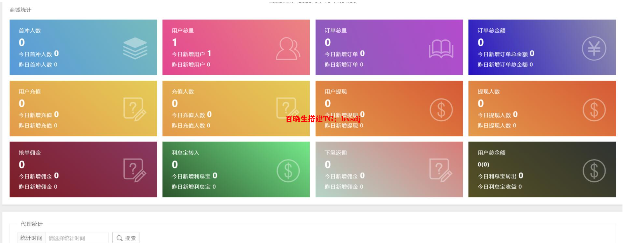Click the open book icon in 订单总量 card
The image size is (644, 243).
click(x=441, y=49)
